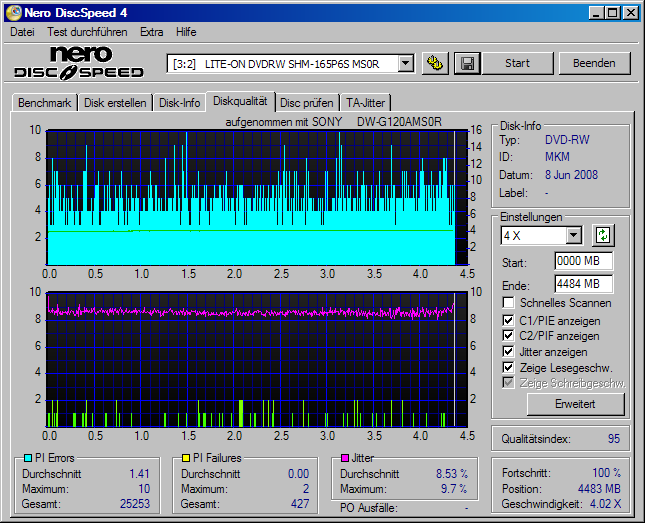
Task: Toggle Zeige Lesegeschw. checkbox
Action: click(x=508, y=367)
